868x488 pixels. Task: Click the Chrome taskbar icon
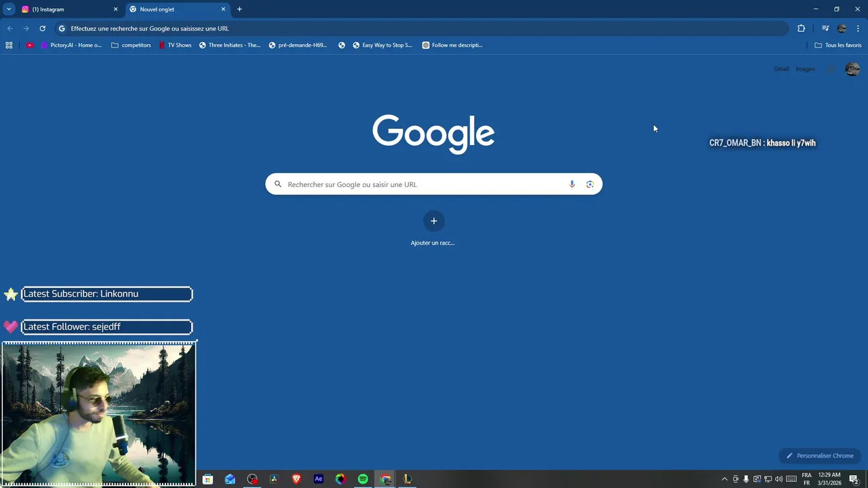click(385, 479)
